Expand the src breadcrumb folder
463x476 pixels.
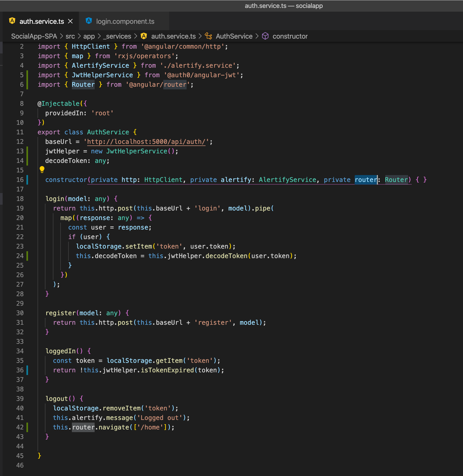(x=70, y=36)
